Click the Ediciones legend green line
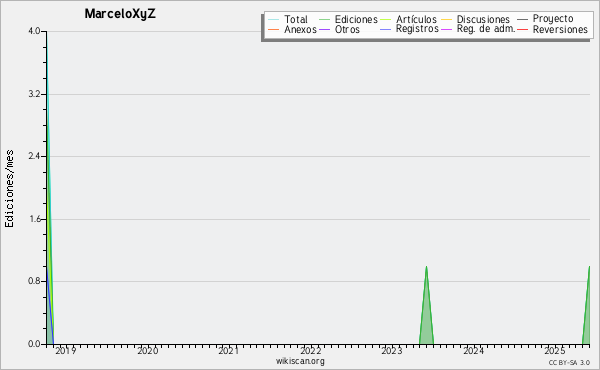 pos(324,20)
